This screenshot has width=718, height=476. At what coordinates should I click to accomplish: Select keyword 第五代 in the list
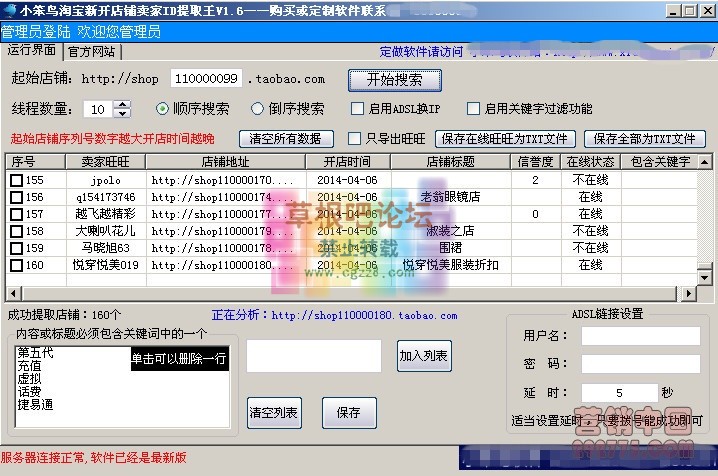point(35,352)
